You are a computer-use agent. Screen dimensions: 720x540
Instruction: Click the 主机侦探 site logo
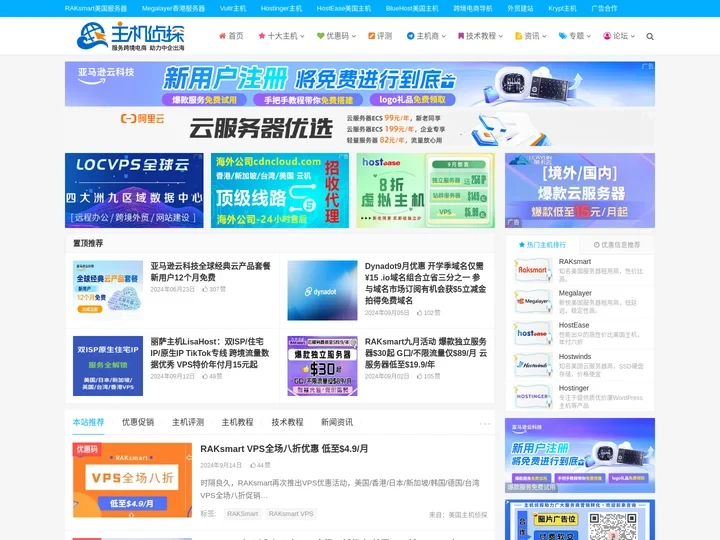pyautogui.click(x=131, y=36)
